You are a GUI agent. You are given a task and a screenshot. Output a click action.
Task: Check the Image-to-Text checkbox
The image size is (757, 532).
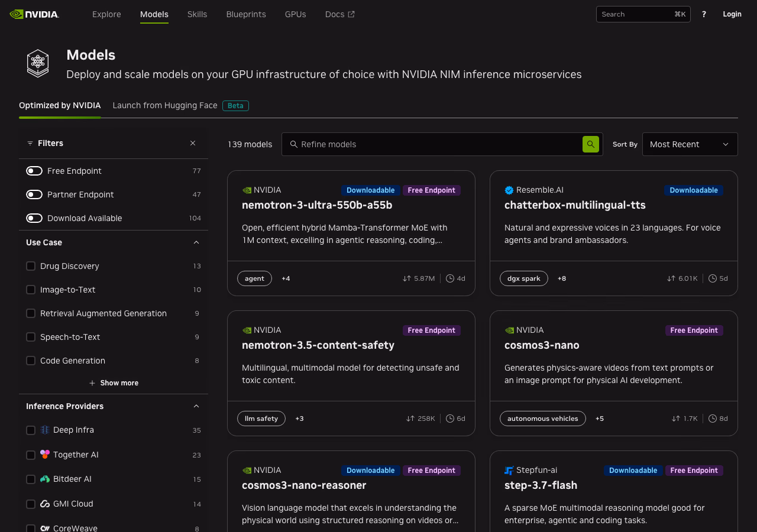(31, 290)
